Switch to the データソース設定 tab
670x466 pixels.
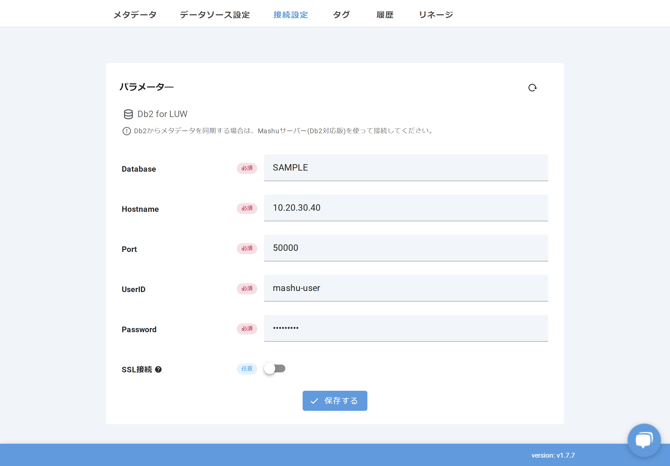point(215,15)
